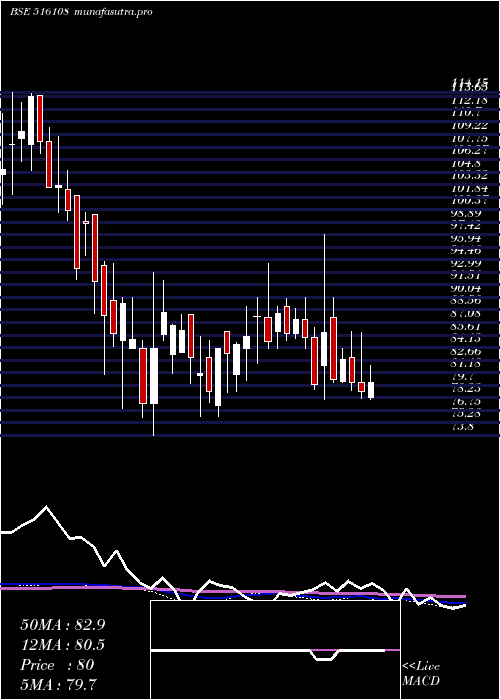Select the 112.18 price axis label
The height and width of the screenshot is (700, 500).
click(470, 100)
